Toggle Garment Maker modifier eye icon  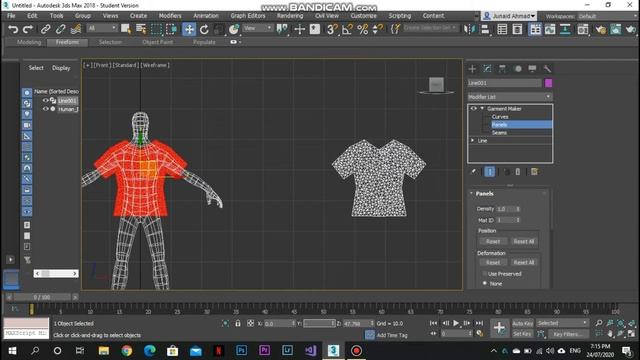tap(473, 109)
